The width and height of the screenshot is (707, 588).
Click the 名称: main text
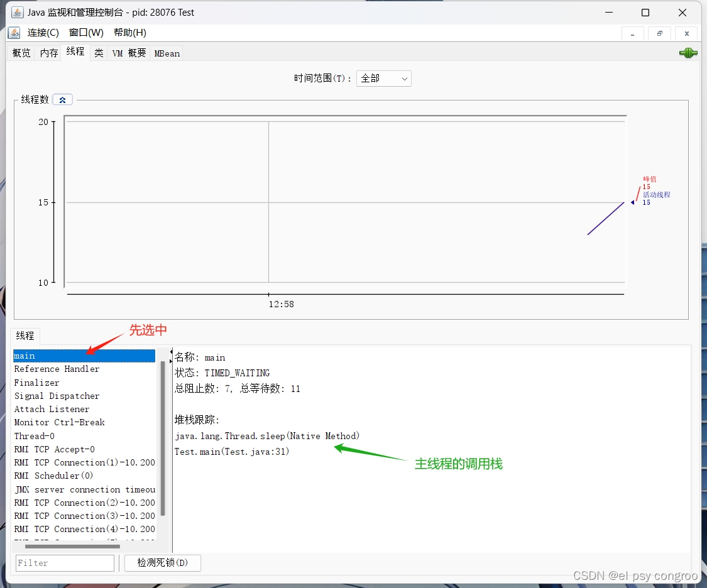200,357
